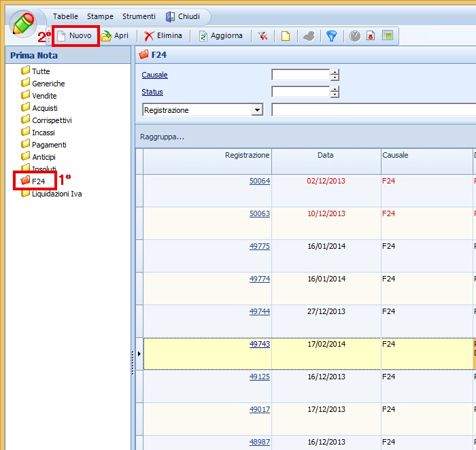
Task: Click Chiudi in the menu bar
Action: (x=182, y=16)
